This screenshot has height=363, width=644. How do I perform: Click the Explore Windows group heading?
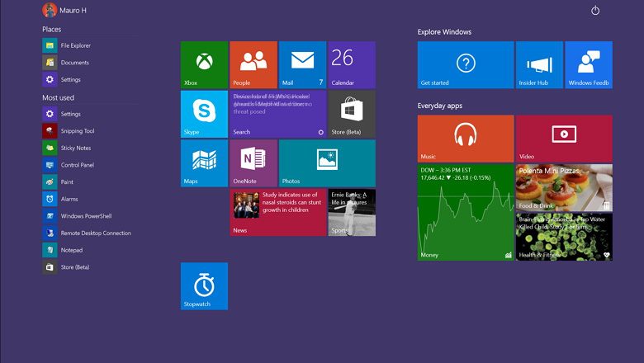(444, 32)
